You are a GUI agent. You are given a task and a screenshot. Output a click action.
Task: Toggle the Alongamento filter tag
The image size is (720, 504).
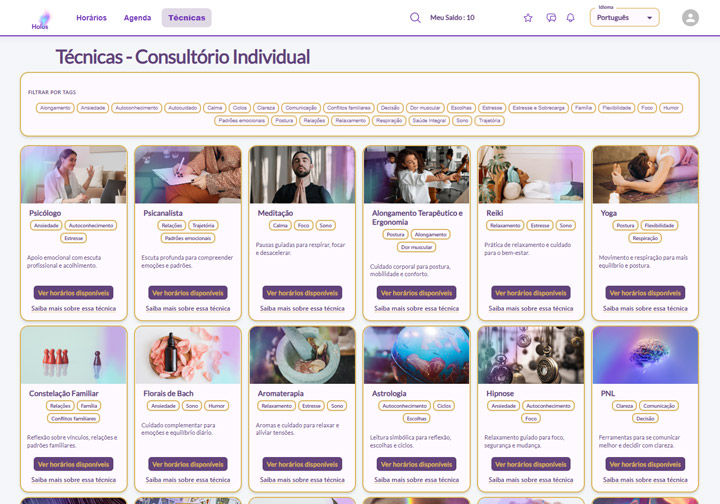coord(55,108)
